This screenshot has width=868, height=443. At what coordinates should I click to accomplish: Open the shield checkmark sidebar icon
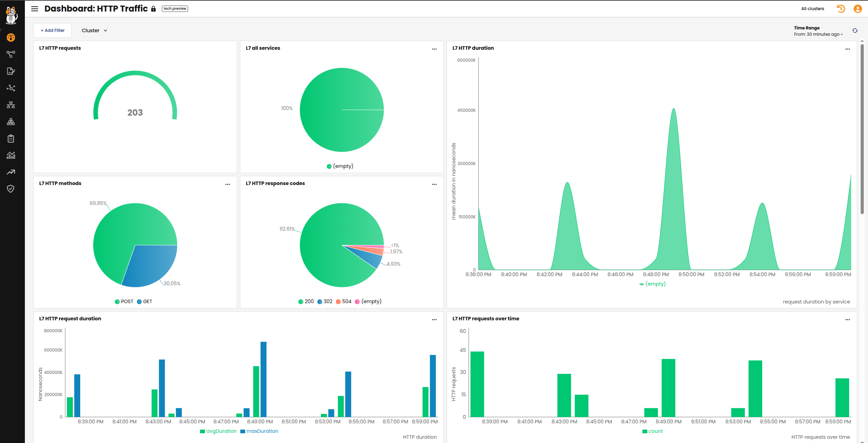click(11, 189)
